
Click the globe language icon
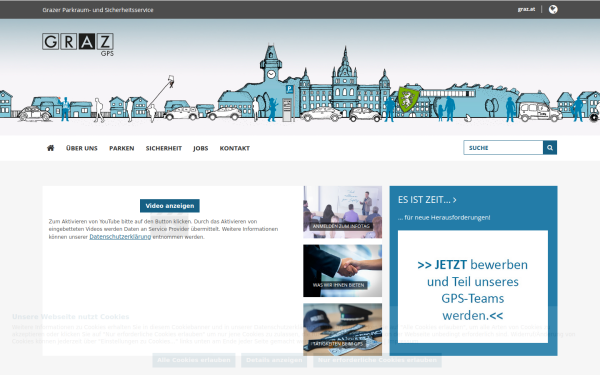(x=553, y=10)
